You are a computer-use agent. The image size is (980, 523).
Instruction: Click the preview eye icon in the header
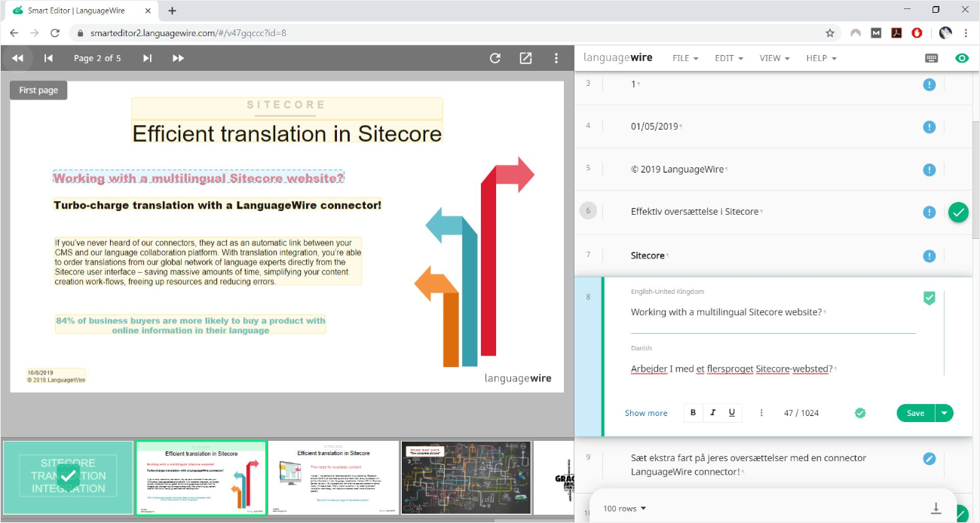(x=962, y=58)
